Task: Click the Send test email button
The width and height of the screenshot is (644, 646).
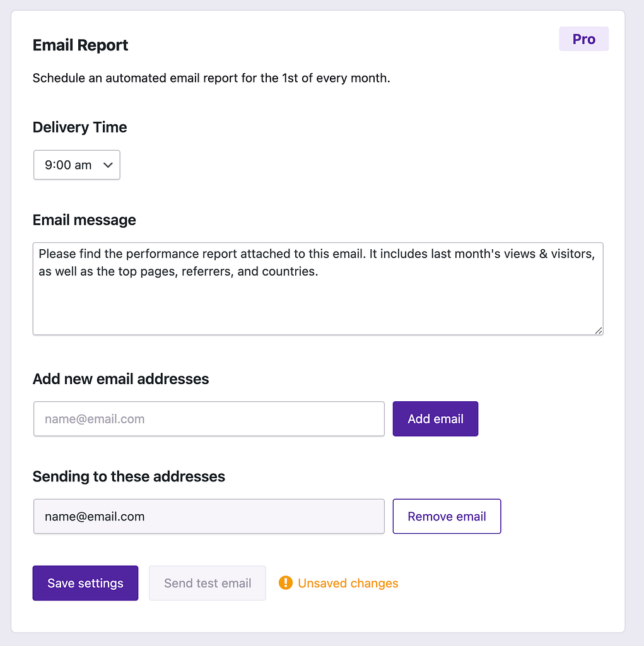Action: tap(208, 583)
